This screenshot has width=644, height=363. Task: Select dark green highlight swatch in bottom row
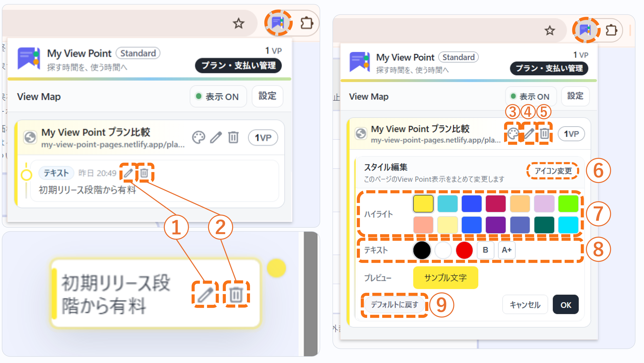[x=544, y=225]
